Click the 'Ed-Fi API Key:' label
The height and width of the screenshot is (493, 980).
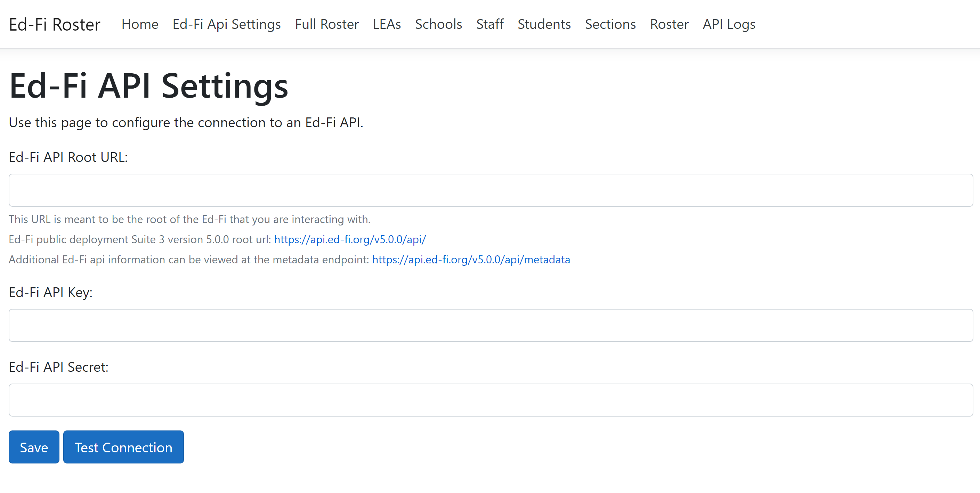pos(51,292)
